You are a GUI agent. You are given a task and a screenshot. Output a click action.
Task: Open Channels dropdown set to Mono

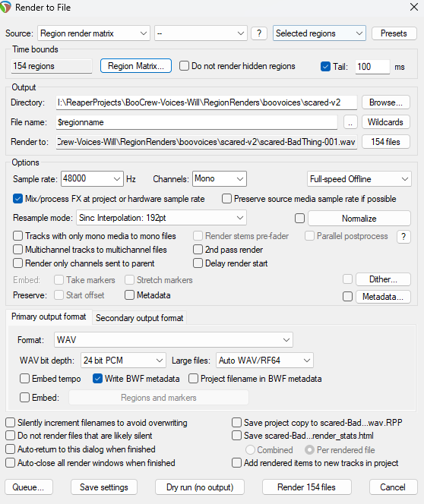pyautogui.click(x=220, y=178)
